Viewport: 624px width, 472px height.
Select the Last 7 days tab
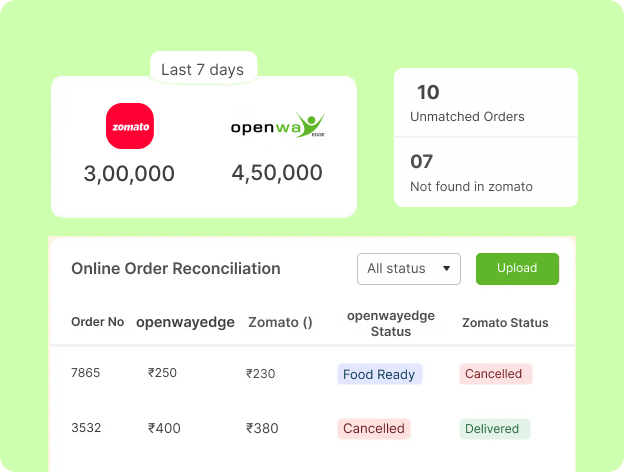click(x=203, y=69)
